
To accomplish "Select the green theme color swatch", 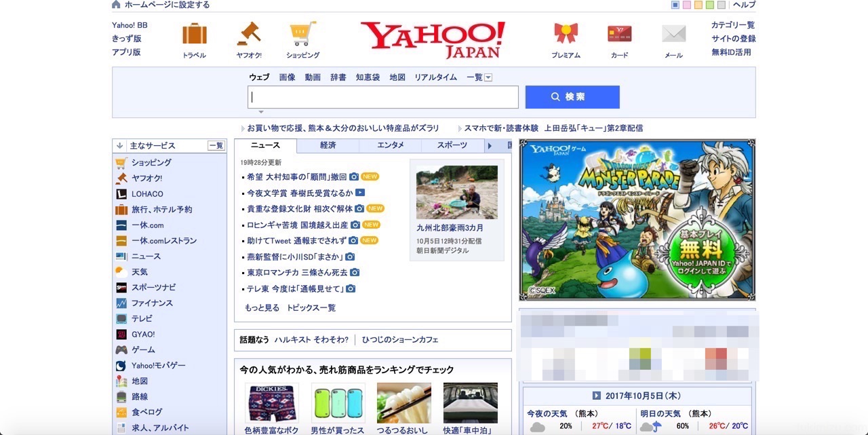I will [x=709, y=5].
